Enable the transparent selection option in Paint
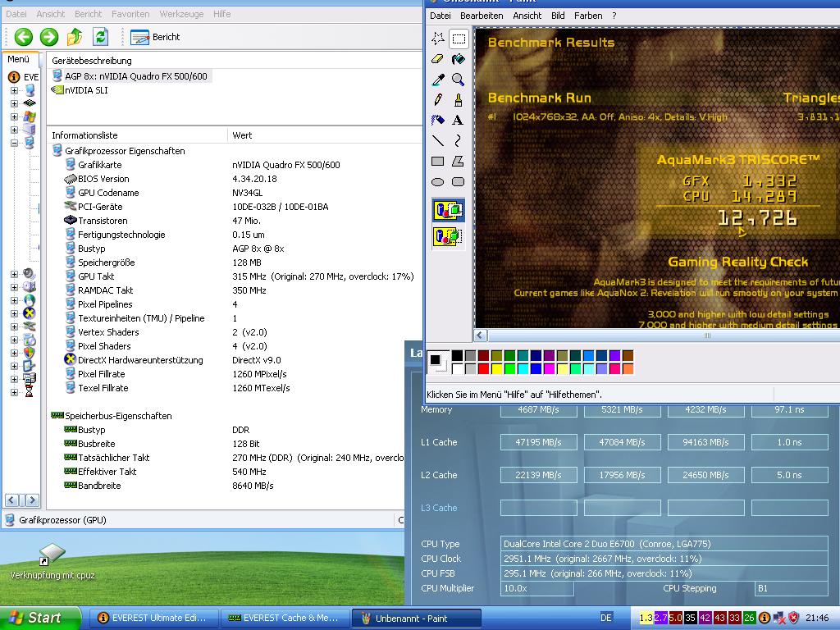 449,235
